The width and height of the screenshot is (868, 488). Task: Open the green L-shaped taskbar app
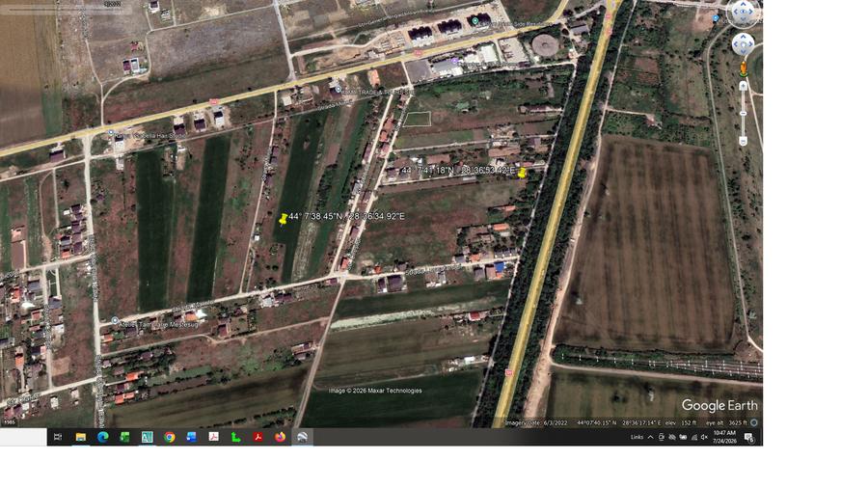point(235,437)
